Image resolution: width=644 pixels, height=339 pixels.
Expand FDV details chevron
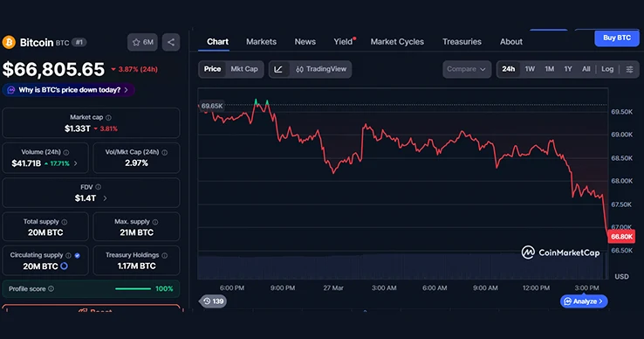105,198
